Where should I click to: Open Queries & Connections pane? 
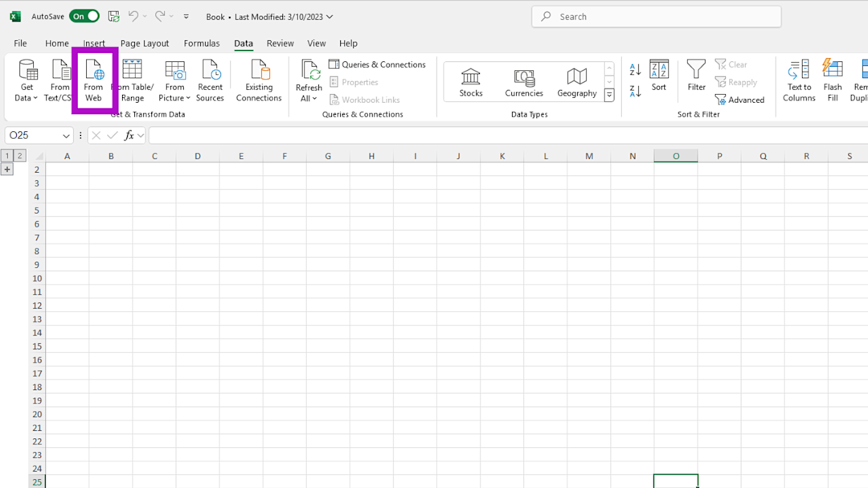click(x=378, y=64)
